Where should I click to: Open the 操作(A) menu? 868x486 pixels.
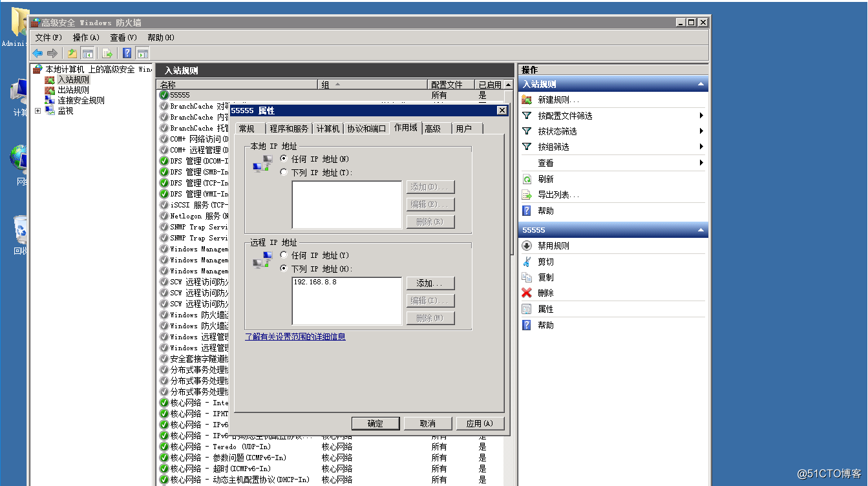pos(86,37)
